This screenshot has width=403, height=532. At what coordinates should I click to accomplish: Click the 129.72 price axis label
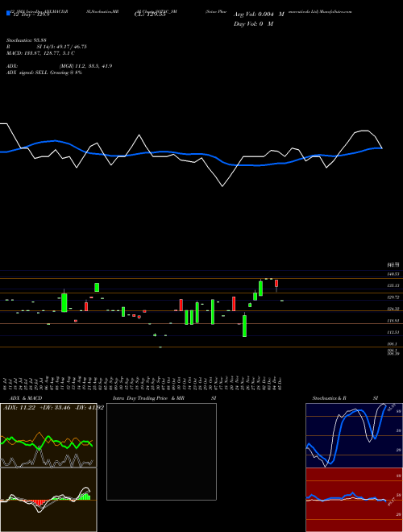point(393,297)
